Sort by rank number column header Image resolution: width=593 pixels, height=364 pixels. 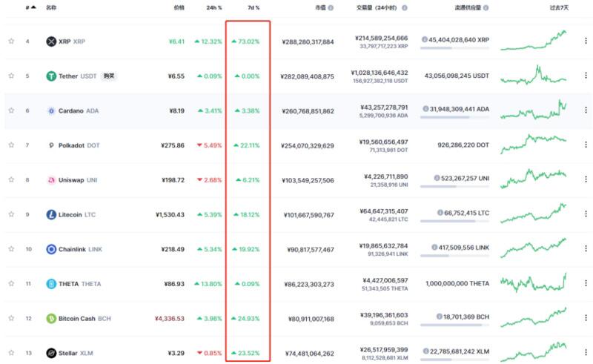[30, 7]
